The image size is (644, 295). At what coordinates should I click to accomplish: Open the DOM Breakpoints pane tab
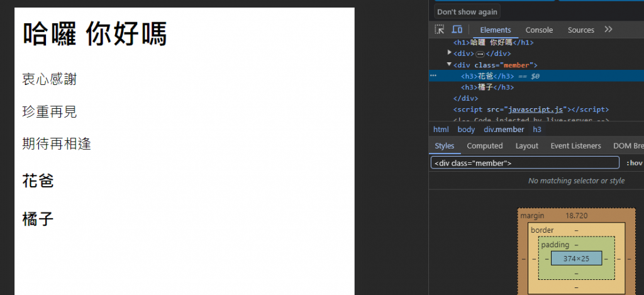(x=628, y=146)
